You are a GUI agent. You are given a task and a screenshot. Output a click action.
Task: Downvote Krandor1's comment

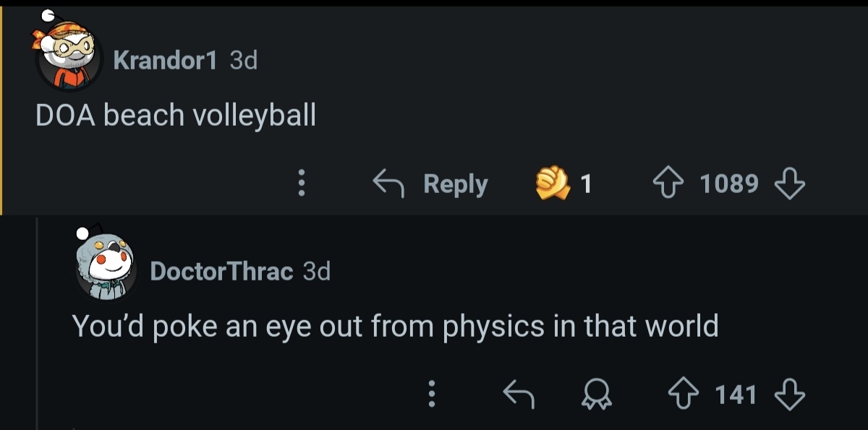[789, 184]
